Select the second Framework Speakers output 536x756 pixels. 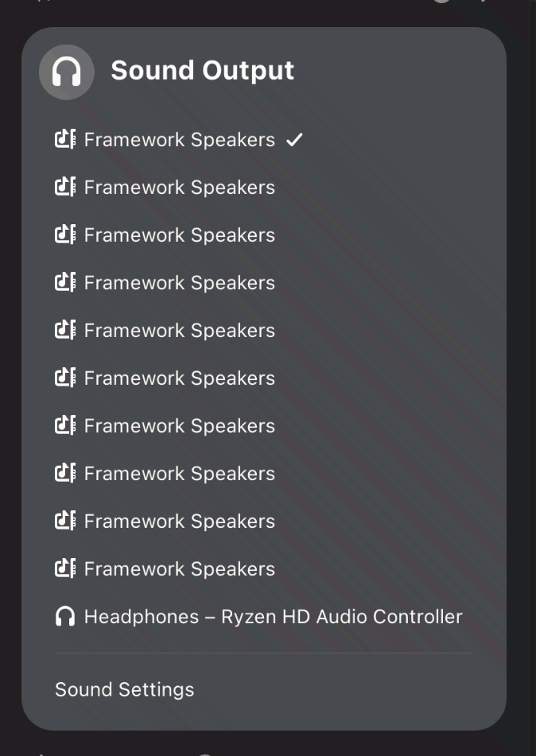coord(179,188)
